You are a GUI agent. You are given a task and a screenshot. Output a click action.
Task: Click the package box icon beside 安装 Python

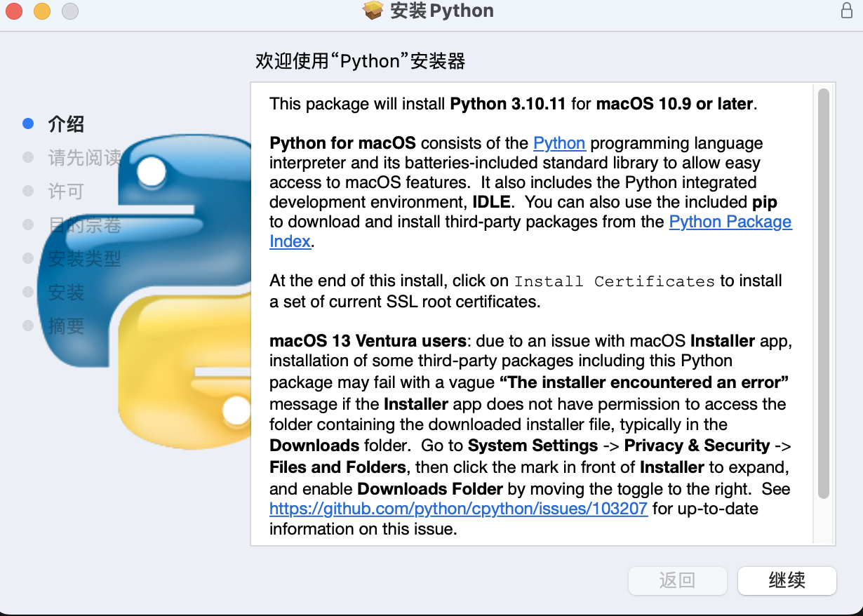point(373,11)
